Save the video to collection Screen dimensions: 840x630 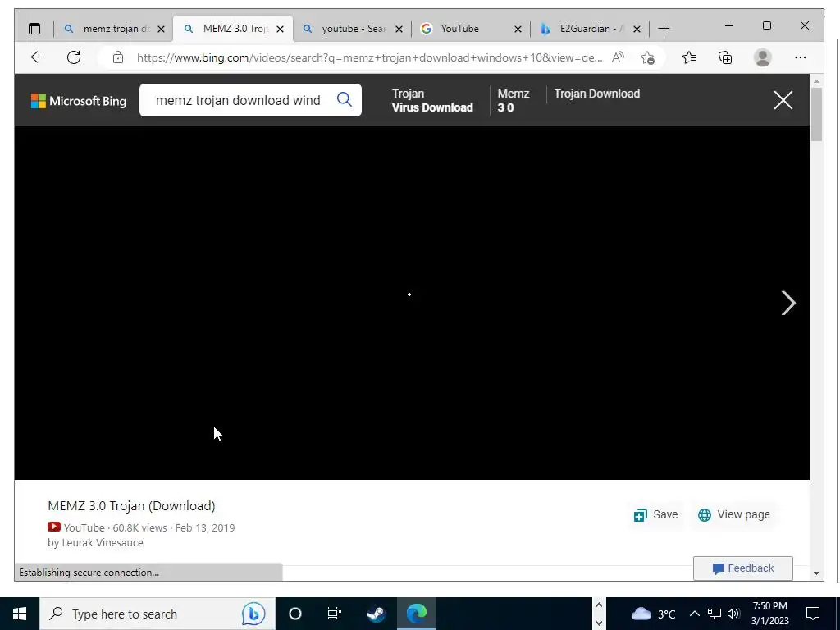click(x=655, y=515)
